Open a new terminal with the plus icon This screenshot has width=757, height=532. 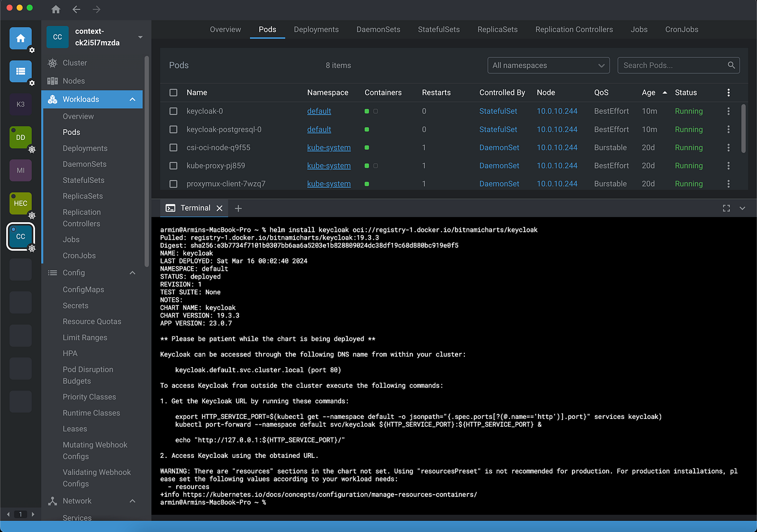pyautogui.click(x=238, y=208)
